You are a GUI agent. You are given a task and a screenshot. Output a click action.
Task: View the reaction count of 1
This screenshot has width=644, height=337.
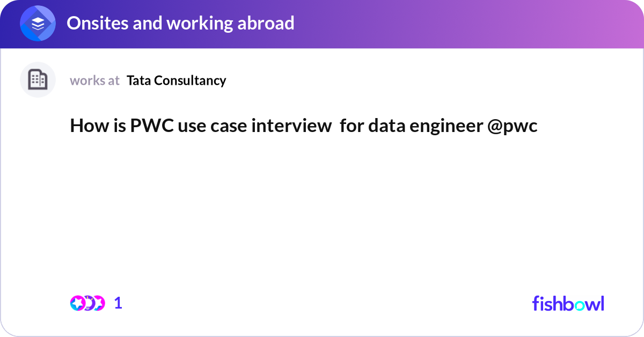point(118,303)
